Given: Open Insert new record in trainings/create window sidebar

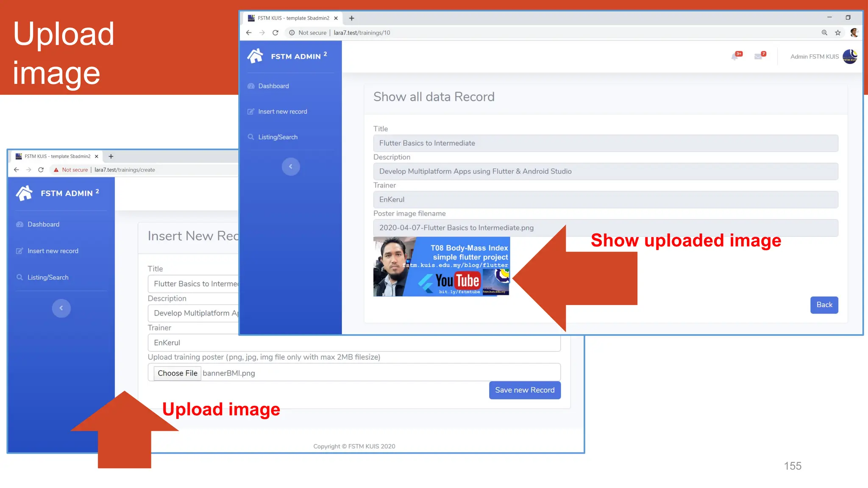Looking at the screenshot, I should (47, 251).
